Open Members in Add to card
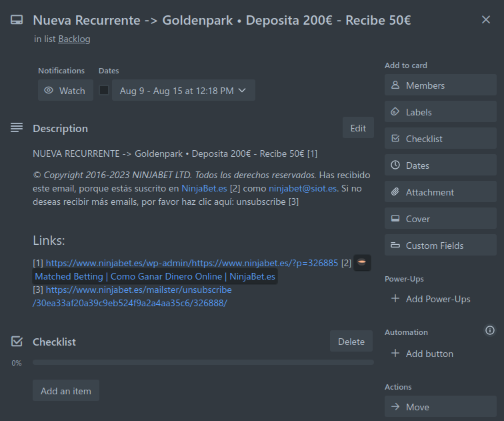Image resolution: width=504 pixels, height=421 pixels. [x=441, y=85]
